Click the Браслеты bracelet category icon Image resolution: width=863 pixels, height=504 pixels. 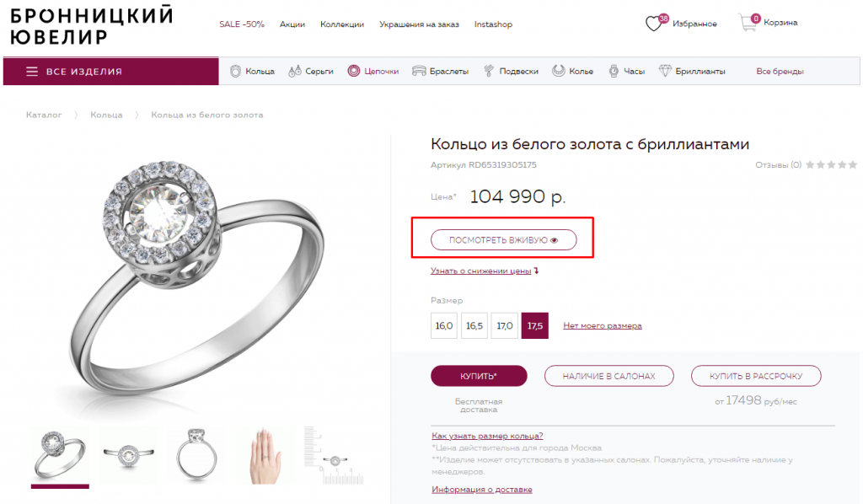point(419,72)
